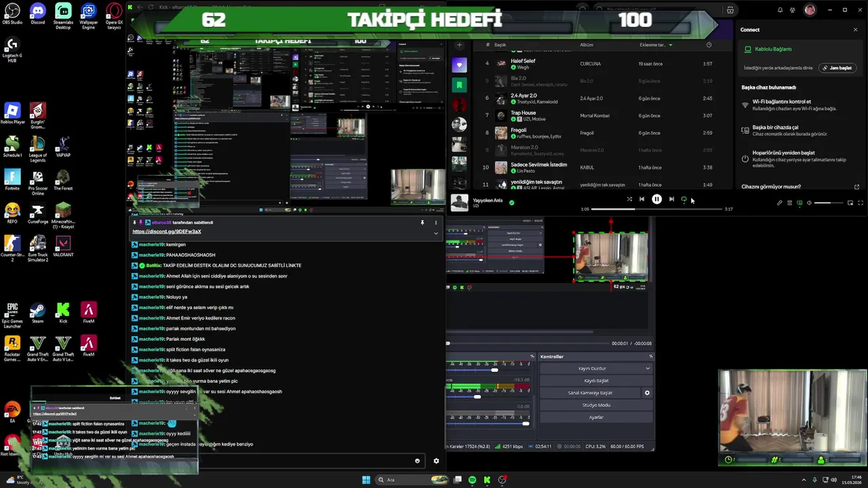868x488 pixels.
Task: Open pinned discord.gg link in chat
Action: pyautogui.click(x=167, y=232)
